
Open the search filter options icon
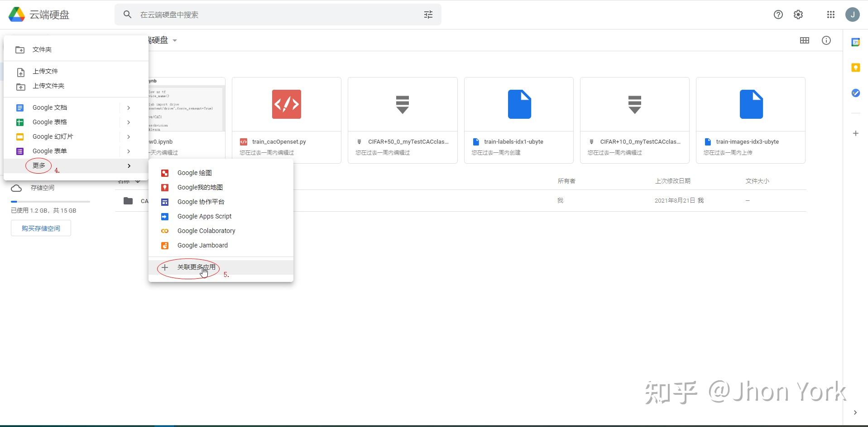(x=427, y=14)
